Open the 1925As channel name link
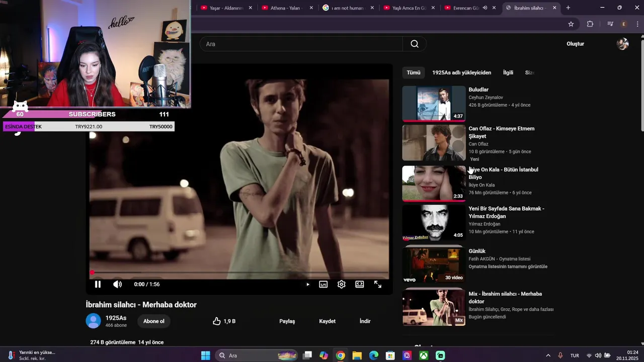The height and width of the screenshot is (362, 644). pyautogui.click(x=116, y=318)
